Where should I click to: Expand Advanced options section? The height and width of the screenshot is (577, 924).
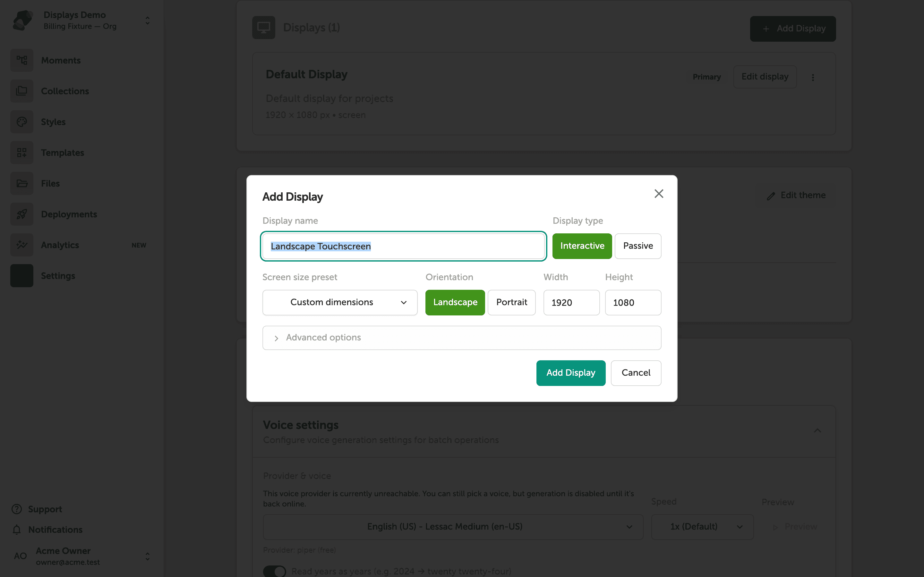(x=462, y=338)
